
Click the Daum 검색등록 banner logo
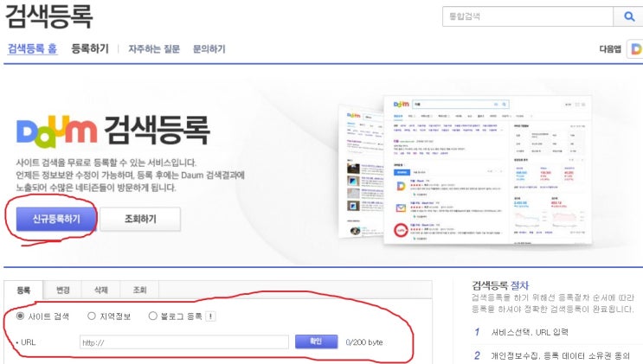coord(113,131)
